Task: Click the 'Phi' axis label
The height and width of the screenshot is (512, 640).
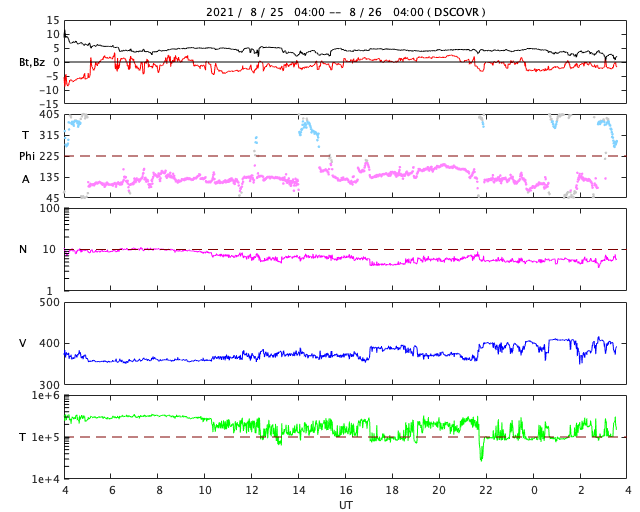Action: (27, 156)
